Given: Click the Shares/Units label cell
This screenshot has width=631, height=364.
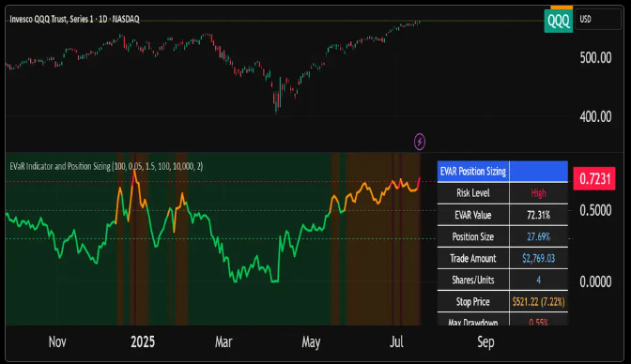Looking at the screenshot, I should click(473, 281).
